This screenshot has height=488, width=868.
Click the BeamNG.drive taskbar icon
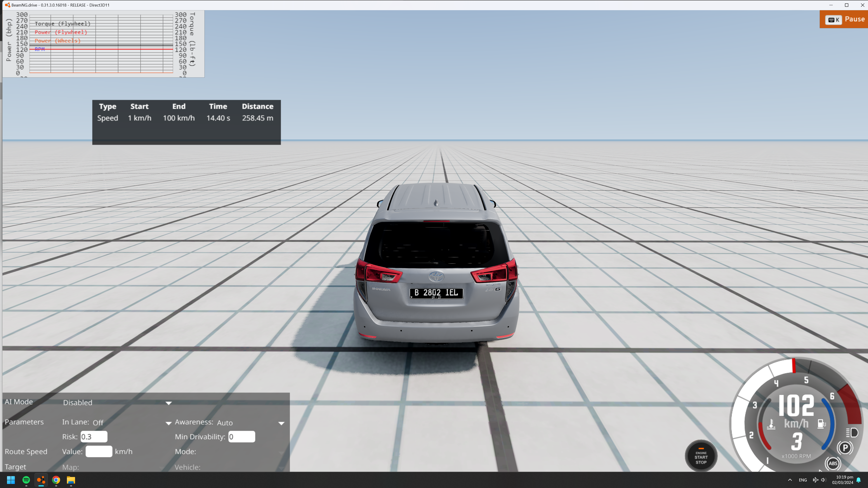pos(41,480)
